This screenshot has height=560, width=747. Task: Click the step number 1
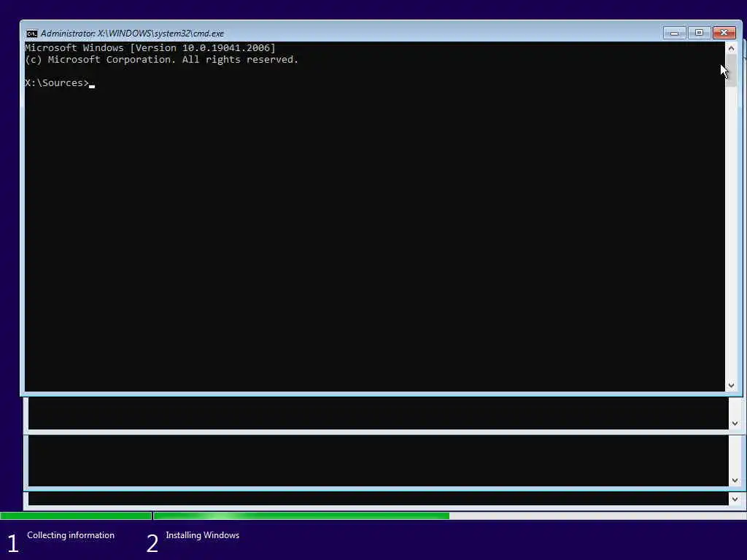[13, 543]
